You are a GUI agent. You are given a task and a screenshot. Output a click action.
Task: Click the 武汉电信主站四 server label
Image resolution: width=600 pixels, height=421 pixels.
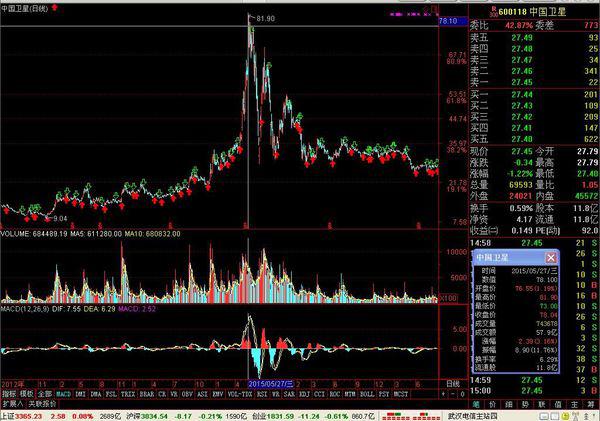(472, 416)
